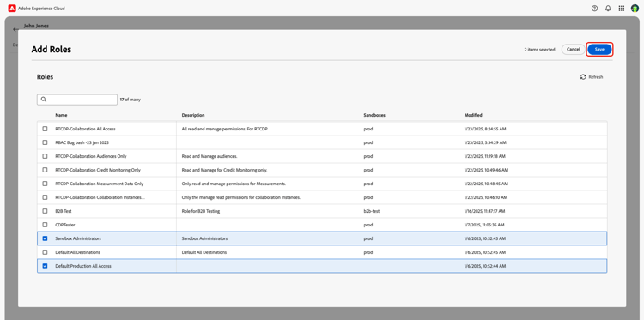Click the '2 items selected' label

click(x=539, y=50)
